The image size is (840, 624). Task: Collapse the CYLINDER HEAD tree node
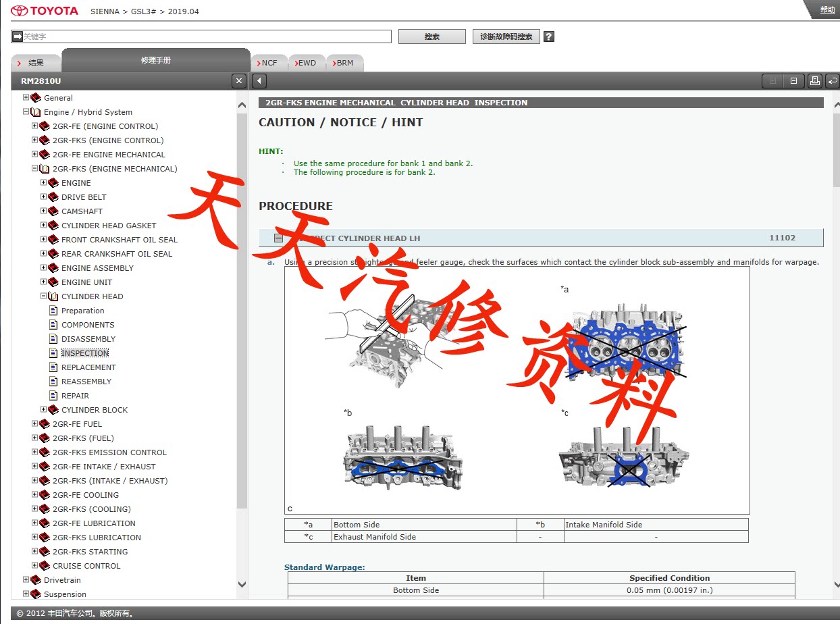[x=44, y=296]
